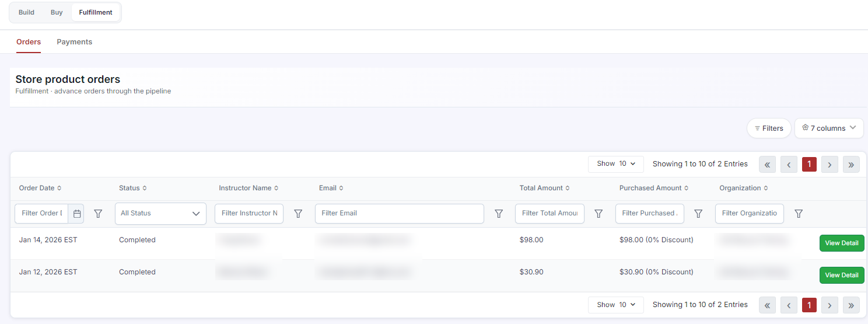
Task: Open the top Show 10 entries dropdown
Action: [616, 164]
